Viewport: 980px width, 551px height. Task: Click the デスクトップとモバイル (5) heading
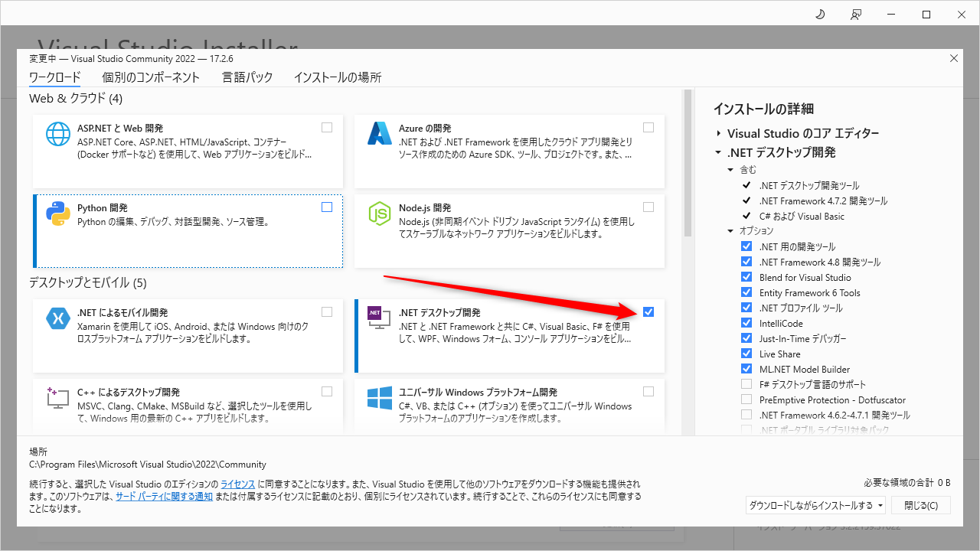[x=88, y=282]
